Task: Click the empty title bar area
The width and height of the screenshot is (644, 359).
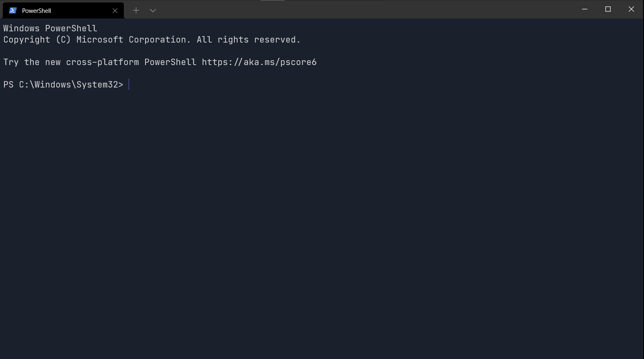Action: coord(362,10)
